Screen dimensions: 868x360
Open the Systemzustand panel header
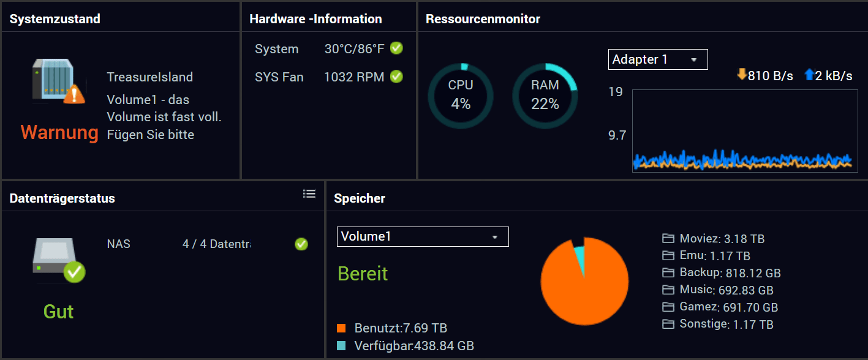[55, 19]
